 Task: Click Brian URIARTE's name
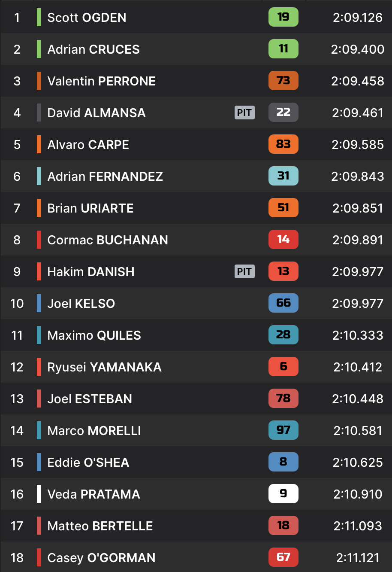pyautogui.click(x=90, y=208)
